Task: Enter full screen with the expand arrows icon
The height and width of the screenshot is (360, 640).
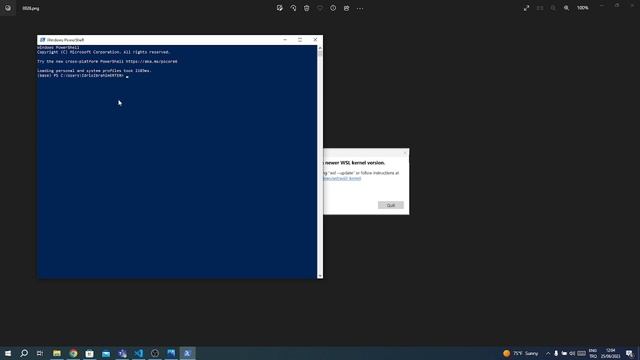Action: (527, 8)
